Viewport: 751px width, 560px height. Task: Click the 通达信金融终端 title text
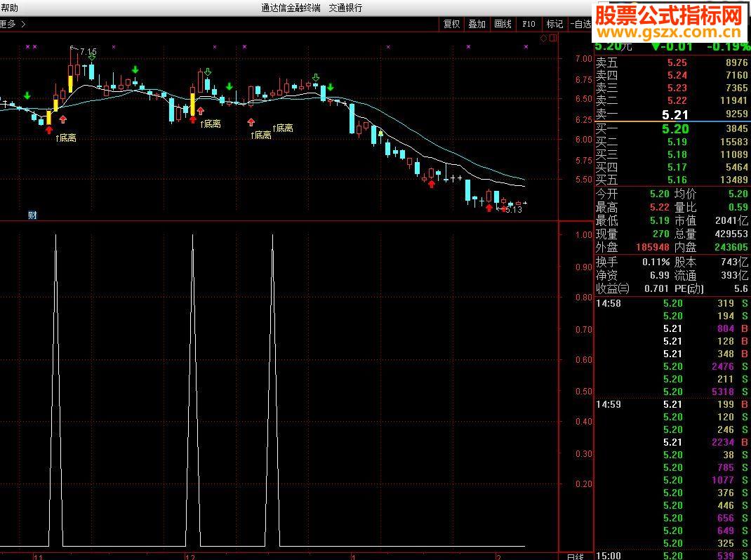click(291, 8)
